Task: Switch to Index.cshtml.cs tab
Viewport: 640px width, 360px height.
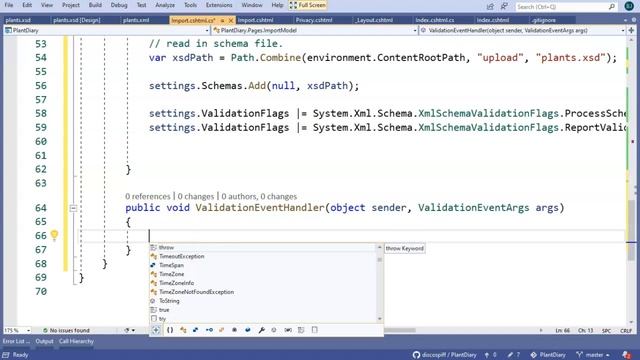Action: 435,20
